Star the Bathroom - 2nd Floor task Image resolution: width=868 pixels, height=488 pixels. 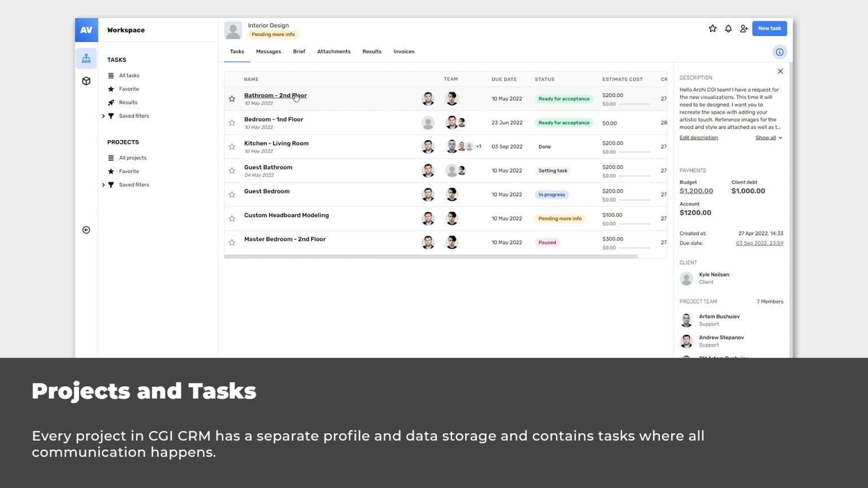coord(232,99)
